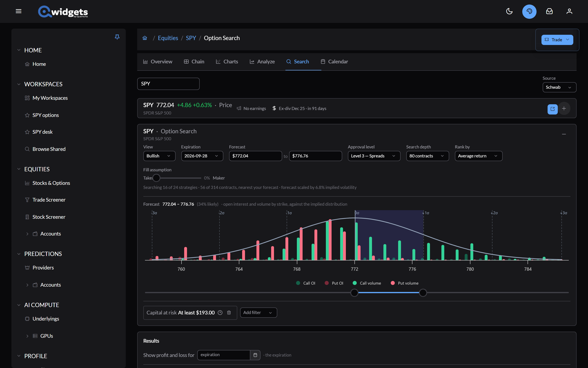588x368 pixels.
Task: Toggle Put OI legend series
Action: tap(334, 283)
